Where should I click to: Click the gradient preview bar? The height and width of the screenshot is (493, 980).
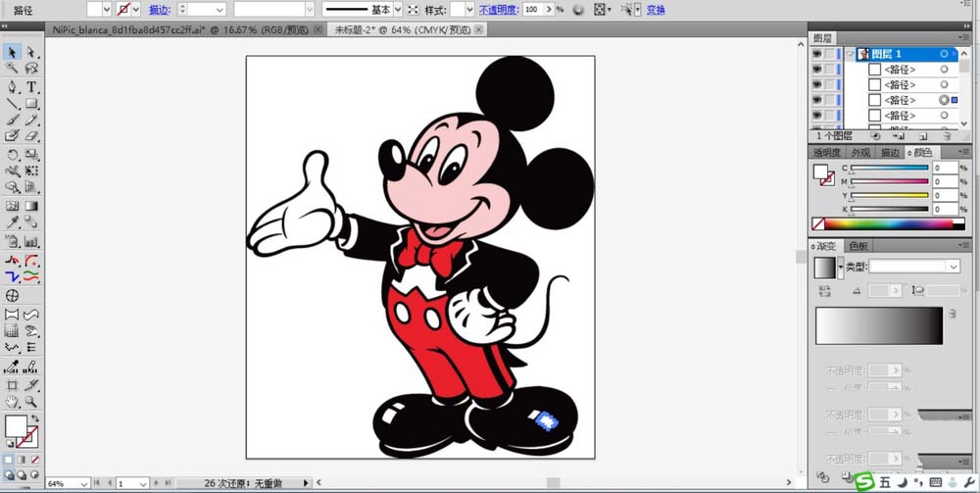878,325
